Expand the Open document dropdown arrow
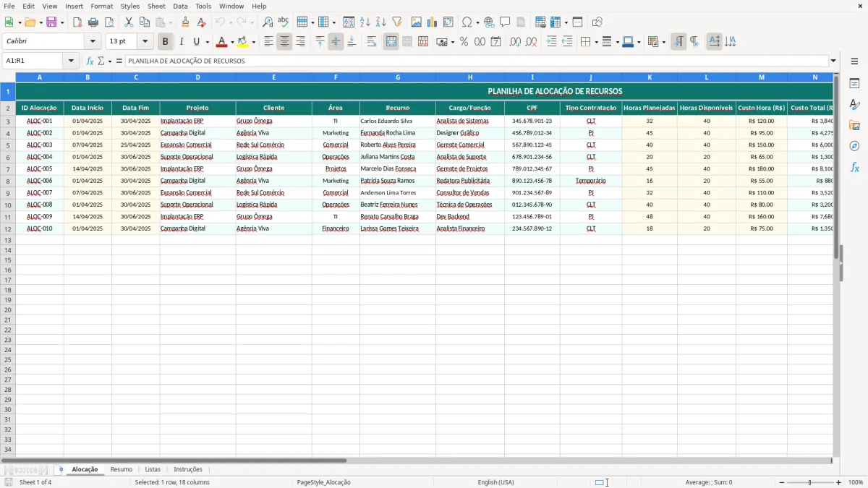The width and height of the screenshot is (868, 488). tap(41, 22)
